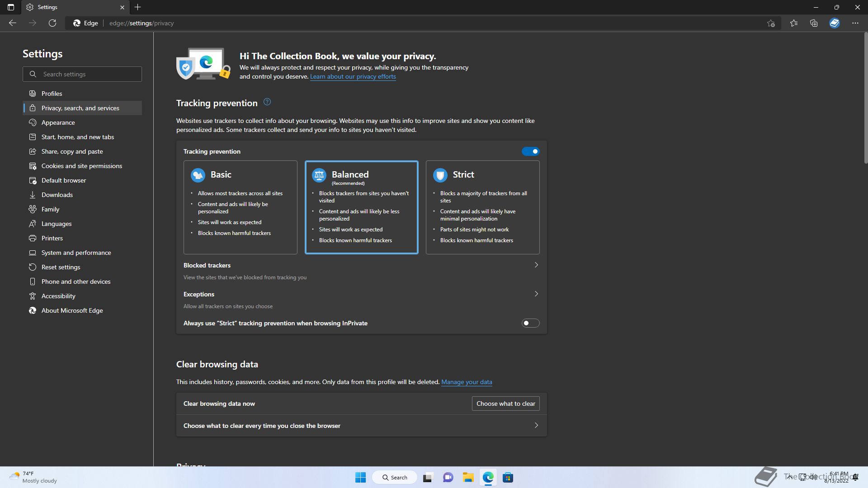Viewport: 868px width, 488px height.
Task: Open Languages settings
Action: tap(82, 224)
